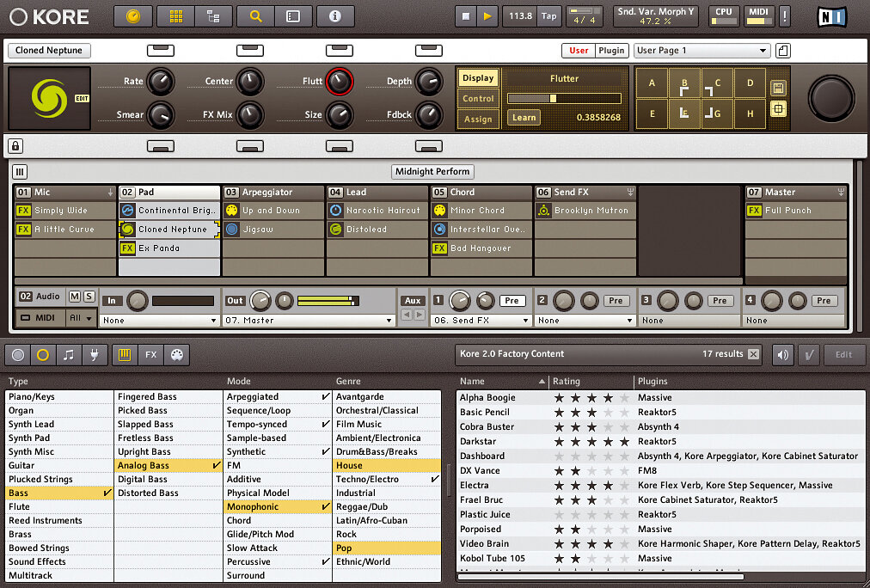Screen dimensions: 870x588
Task: Click the magnifier search icon in top toolbar
Action: tap(256, 16)
